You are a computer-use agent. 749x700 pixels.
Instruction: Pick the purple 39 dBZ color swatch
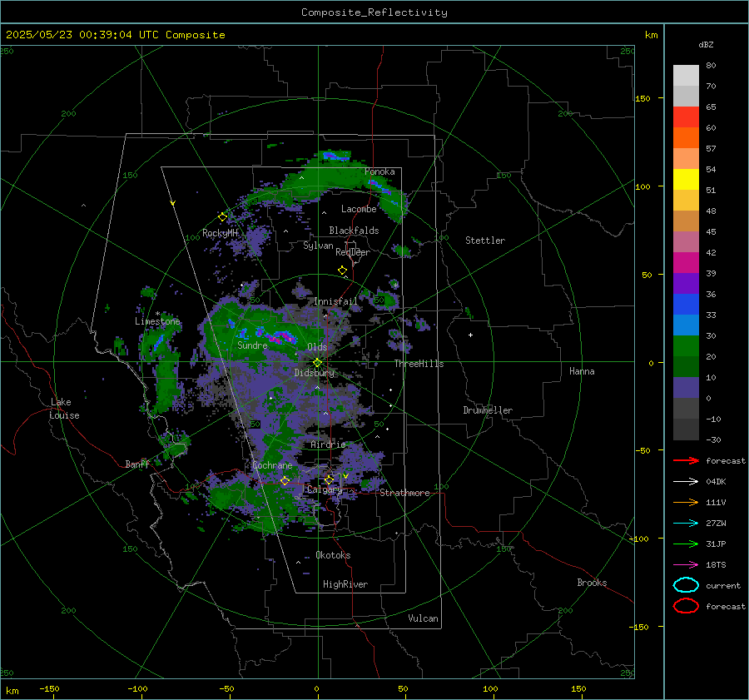pos(686,283)
